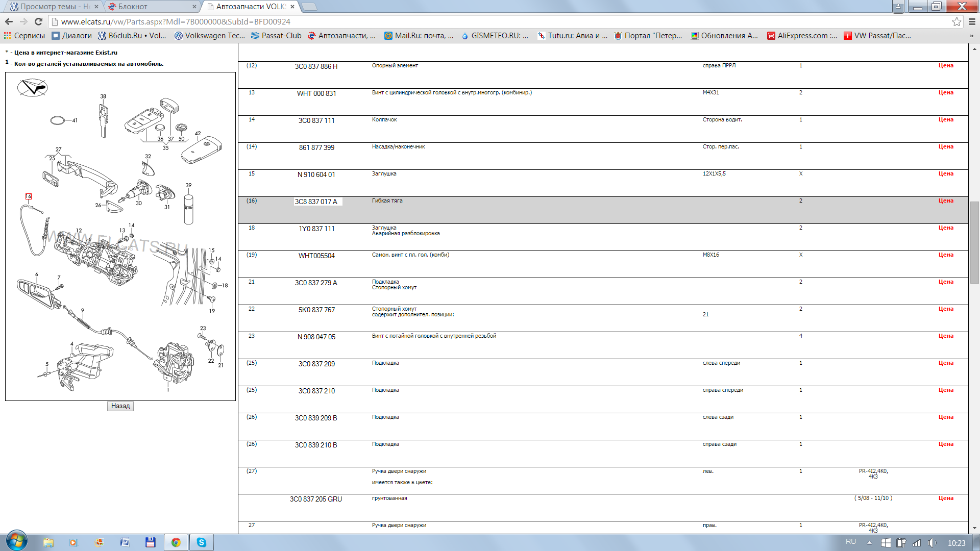Bookmark page using star icon
Image resolution: width=980 pixels, height=551 pixels.
click(x=957, y=21)
